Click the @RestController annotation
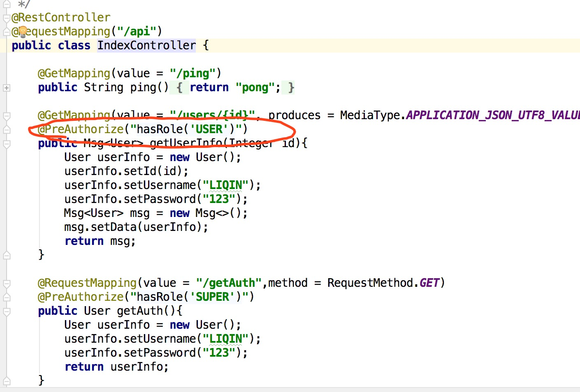Screen dimensions: 580x392 (x=61, y=18)
